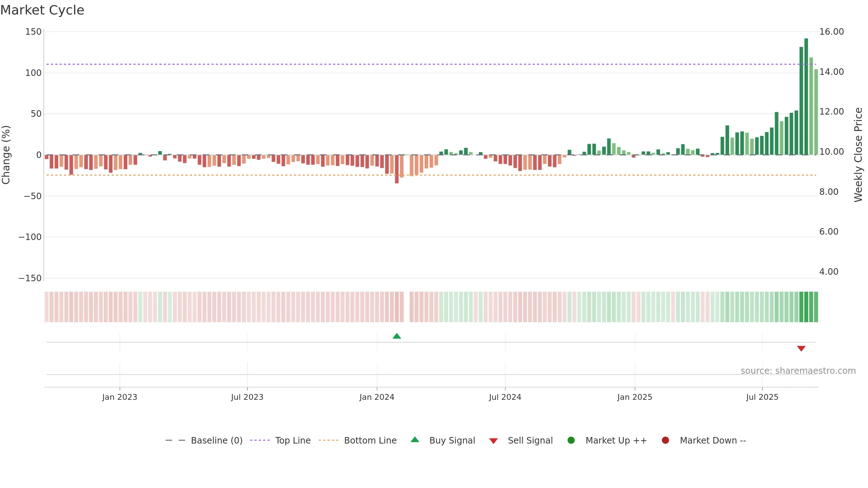868x488 pixels.
Task: Toggle the Top Line legend entry
Action: 280,440
